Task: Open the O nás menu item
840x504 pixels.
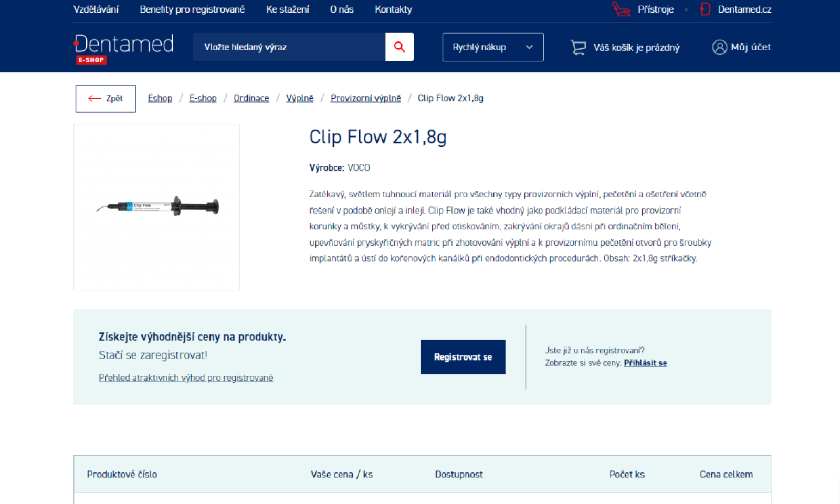Action: coord(342,9)
